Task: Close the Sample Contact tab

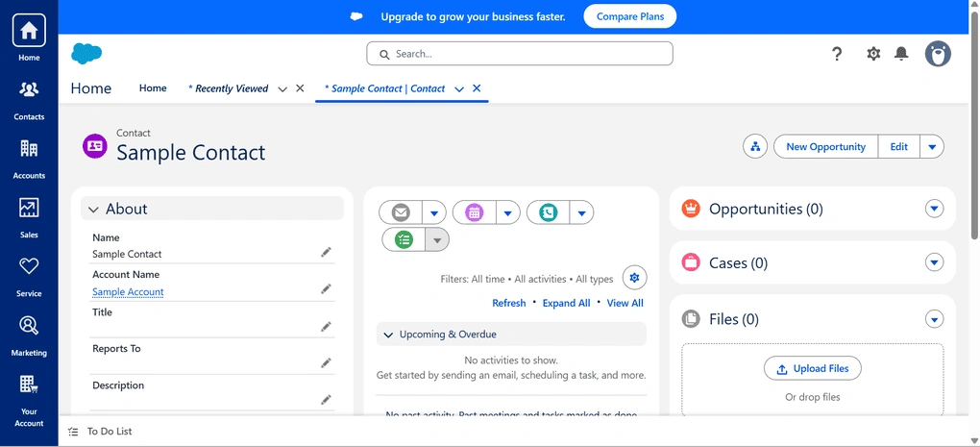Action: click(477, 88)
